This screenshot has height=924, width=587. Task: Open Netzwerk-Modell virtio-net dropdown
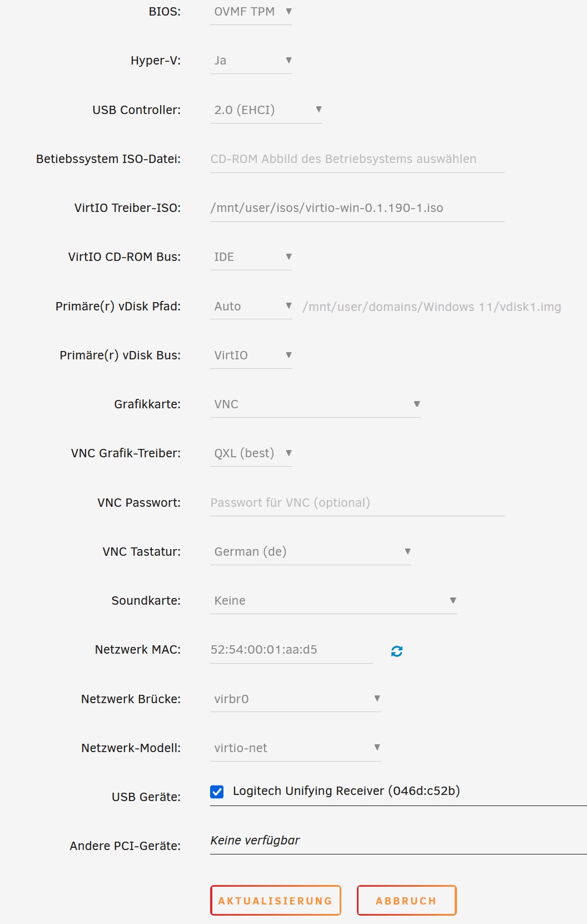click(295, 748)
